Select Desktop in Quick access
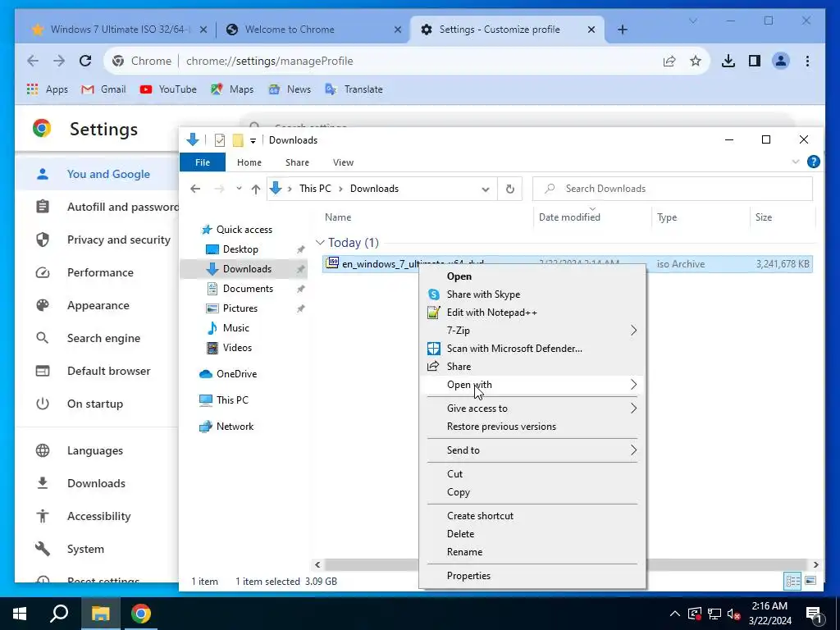Viewport: 840px width, 630px height. (x=240, y=249)
